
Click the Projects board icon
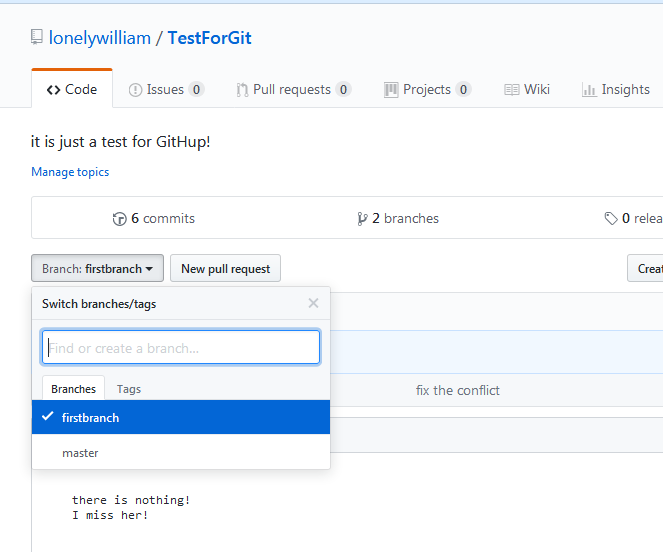(391, 90)
